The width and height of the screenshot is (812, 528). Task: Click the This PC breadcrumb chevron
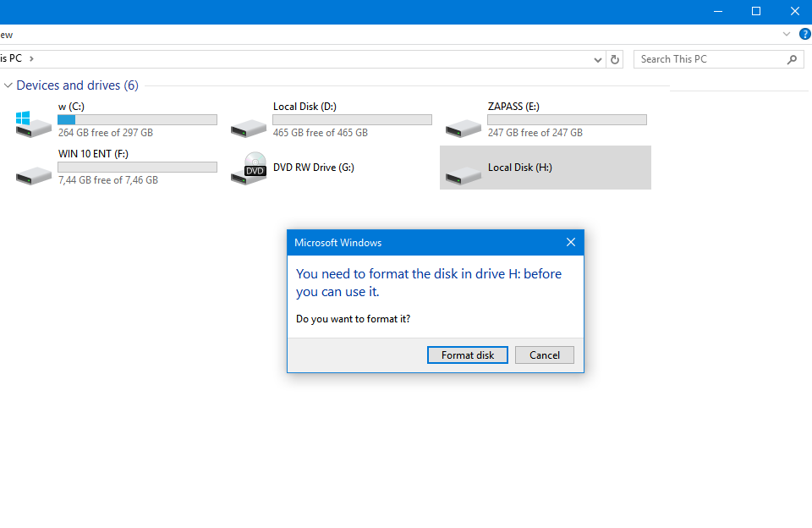(x=31, y=58)
